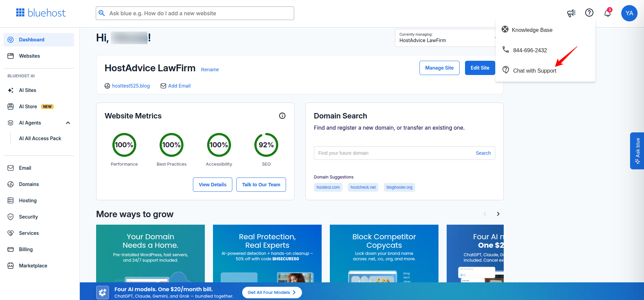Image resolution: width=644 pixels, height=300 pixels.
Task: Collapse the AI Agents section chevron
Action: pyautogui.click(x=68, y=123)
